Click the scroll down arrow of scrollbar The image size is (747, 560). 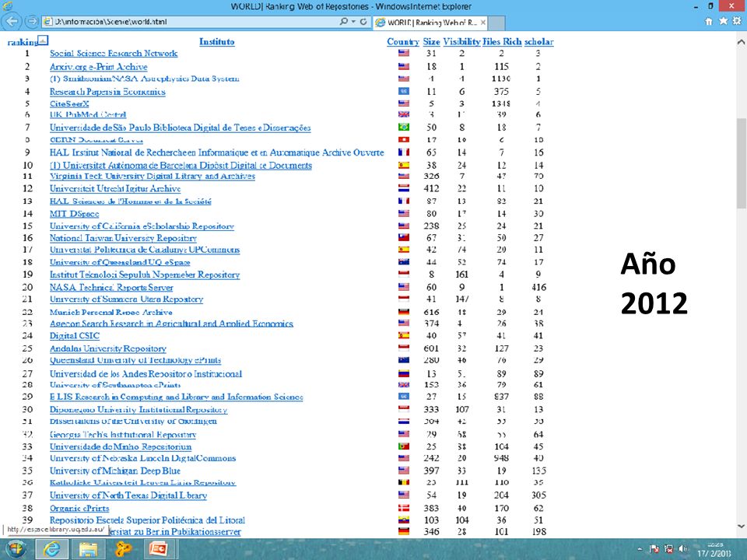click(741, 527)
